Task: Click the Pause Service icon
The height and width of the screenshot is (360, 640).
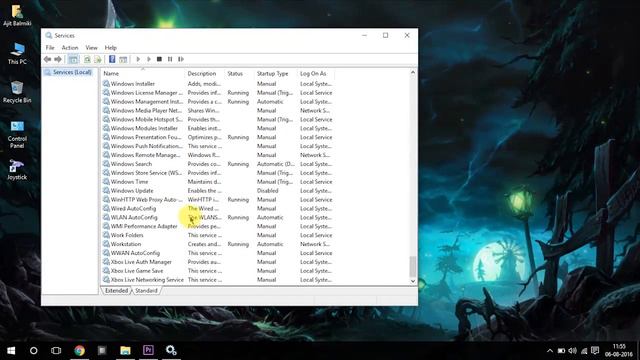Action: coord(170,59)
